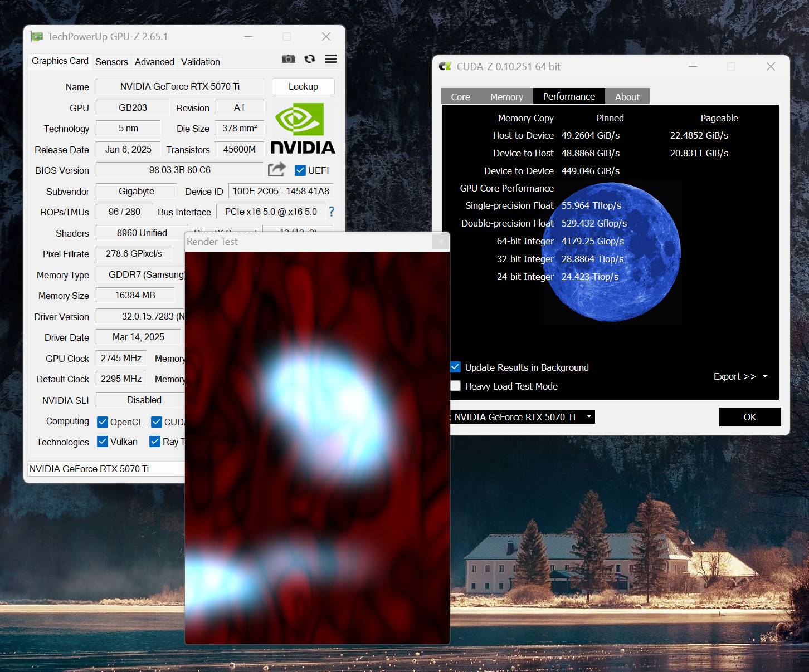Click the BIOS Version field
Viewport: 809px width, 672px height.
coord(180,170)
